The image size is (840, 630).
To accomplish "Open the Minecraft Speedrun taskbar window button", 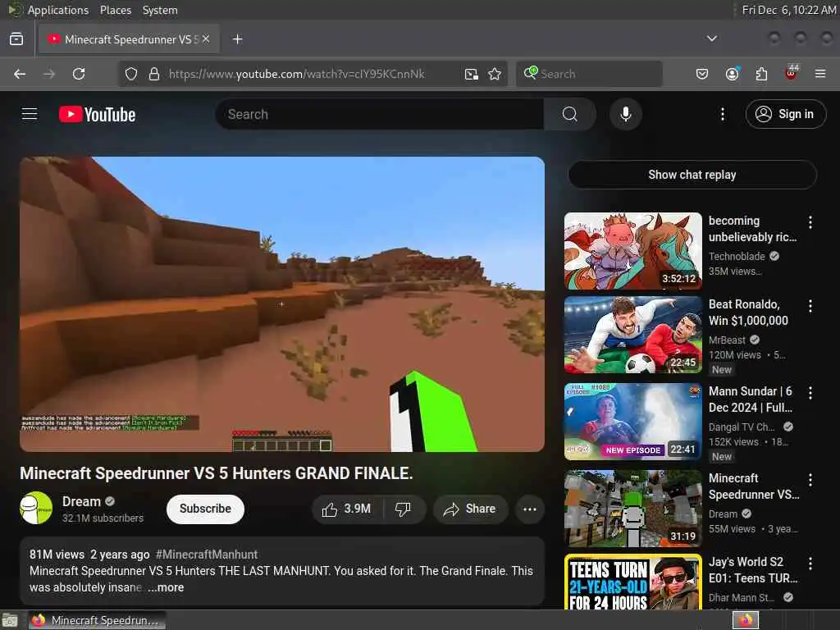I will point(97,620).
